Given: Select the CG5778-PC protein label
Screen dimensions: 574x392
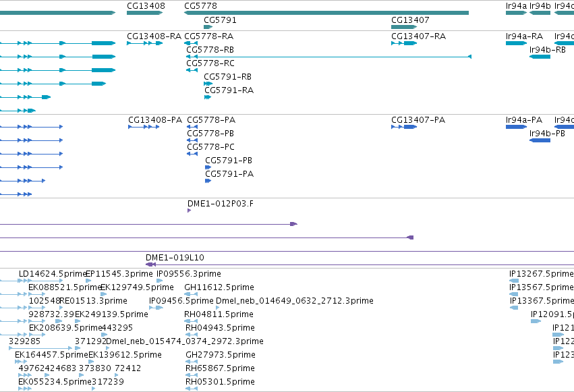Looking at the screenshot, I should pos(210,147).
